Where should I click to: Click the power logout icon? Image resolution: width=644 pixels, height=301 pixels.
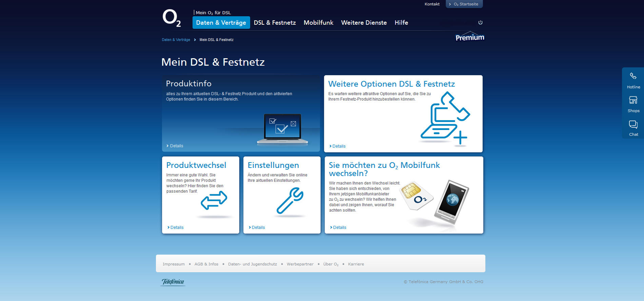click(x=480, y=22)
